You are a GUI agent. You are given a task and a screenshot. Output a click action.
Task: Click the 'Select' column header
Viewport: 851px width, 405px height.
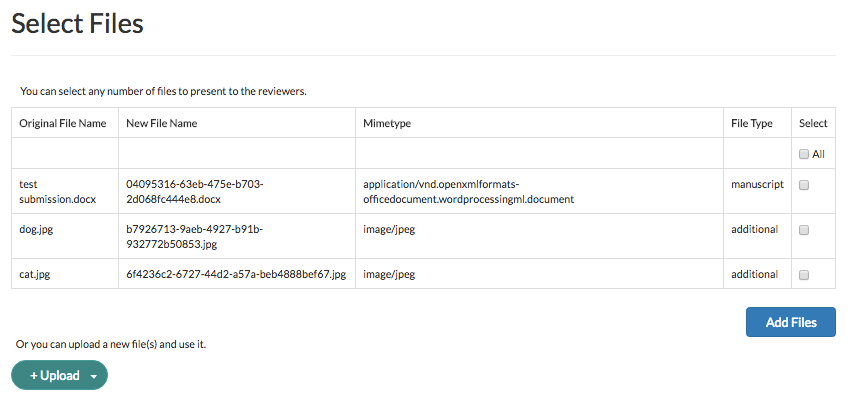pyautogui.click(x=813, y=123)
